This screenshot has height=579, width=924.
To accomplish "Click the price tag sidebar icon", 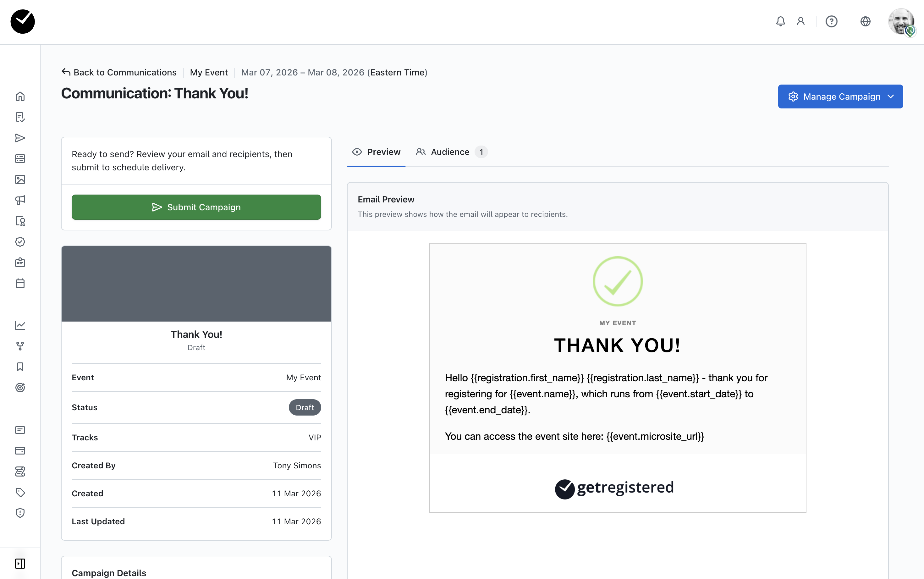I will coord(20,492).
